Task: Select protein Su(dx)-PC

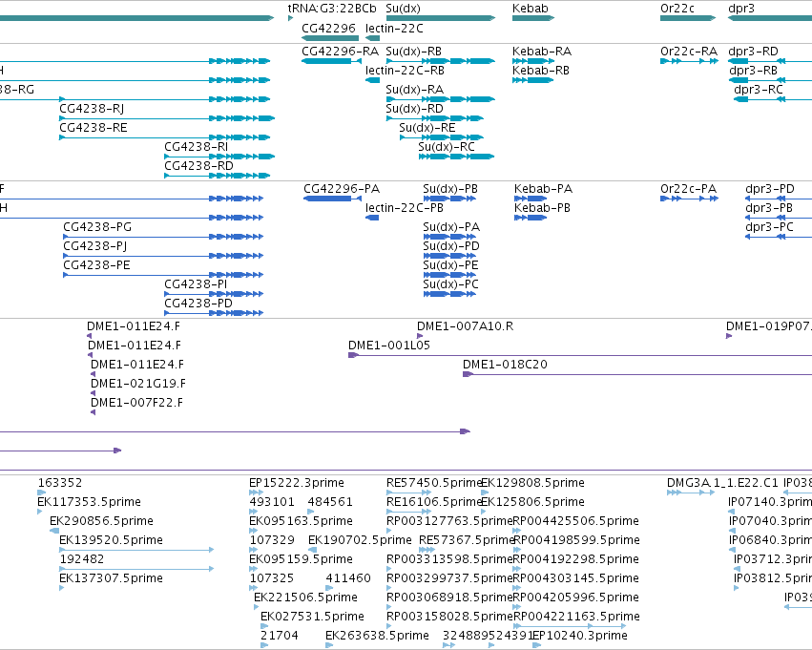Action: [449, 294]
